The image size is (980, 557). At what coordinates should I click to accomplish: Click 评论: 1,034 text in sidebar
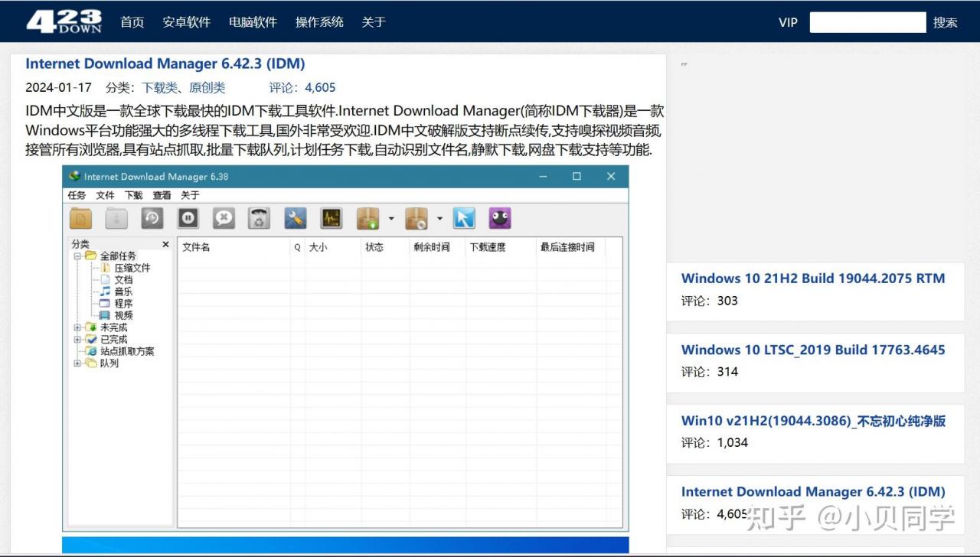714,442
